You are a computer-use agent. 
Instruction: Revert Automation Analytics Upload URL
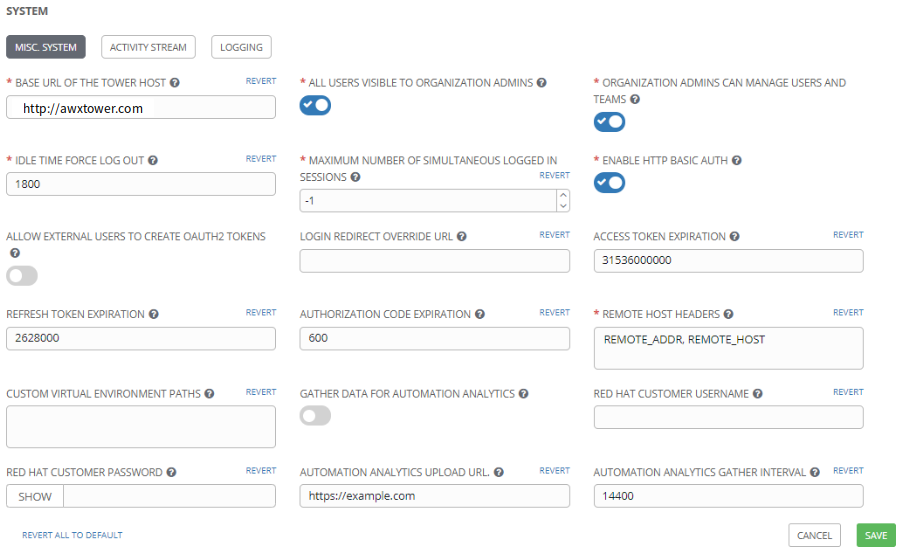555,470
